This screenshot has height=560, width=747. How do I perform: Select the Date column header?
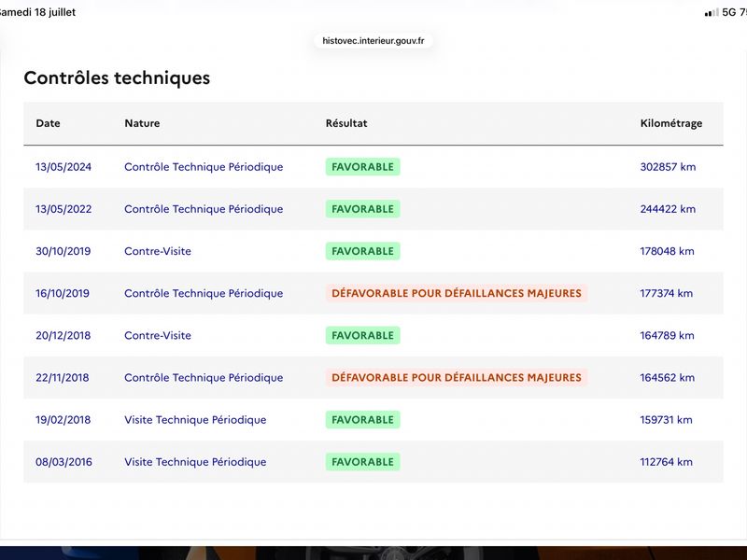click(49, 123)
